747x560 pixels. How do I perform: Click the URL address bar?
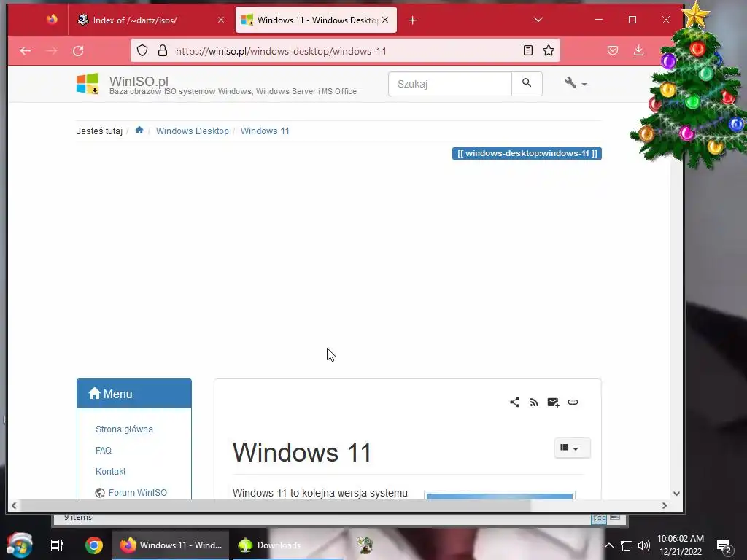(345, 51)
